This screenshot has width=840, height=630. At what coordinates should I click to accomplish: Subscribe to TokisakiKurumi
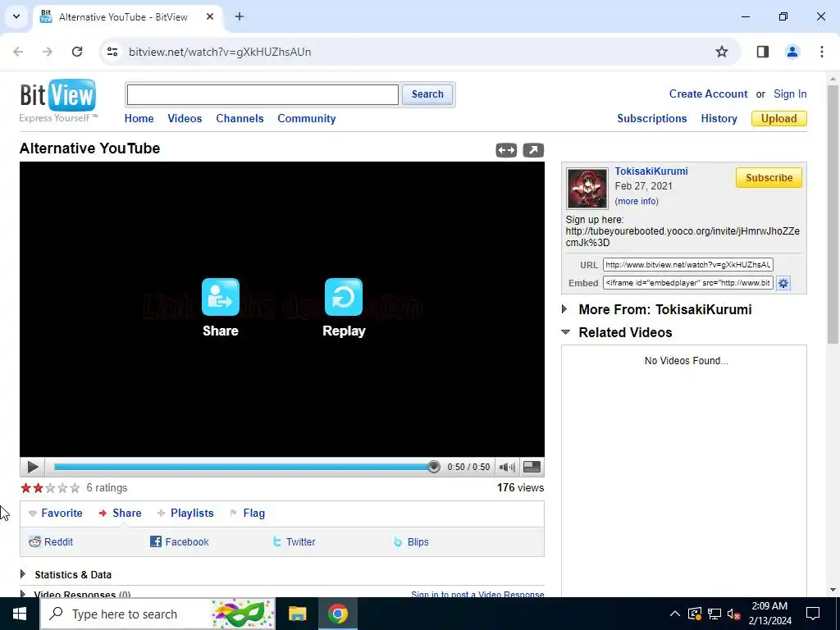click(768, 178)
